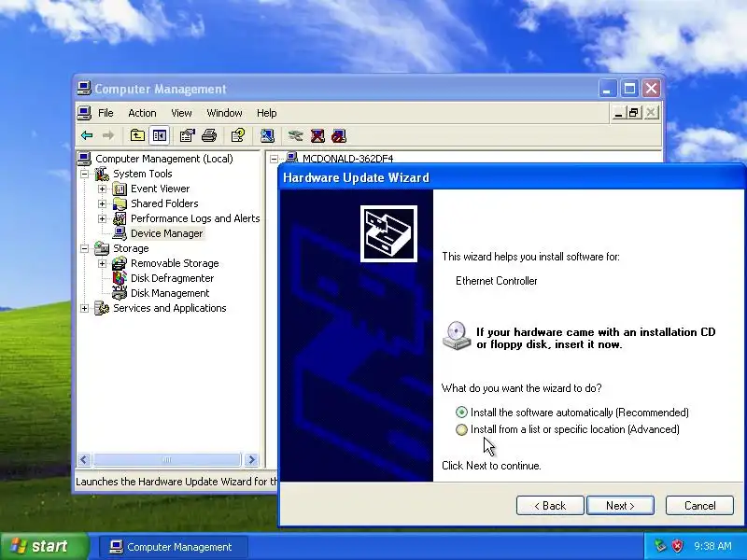The image size is (747, 560).
Task: Click the Uninstall device toolbar icon
Action: (x=317, y=135)
